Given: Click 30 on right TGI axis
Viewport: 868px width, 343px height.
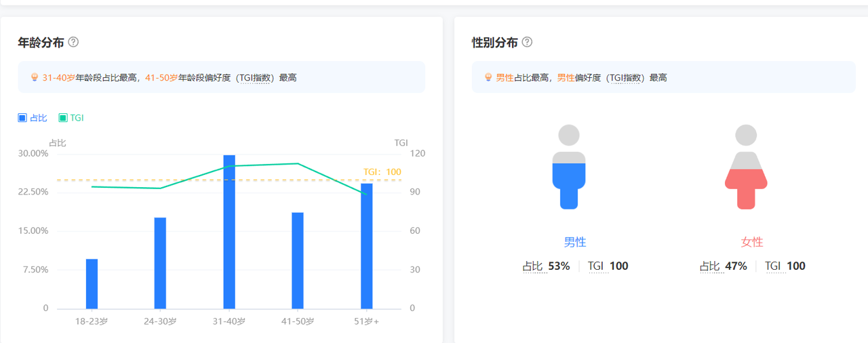Looking at the screenshot, I should [415, 270].
